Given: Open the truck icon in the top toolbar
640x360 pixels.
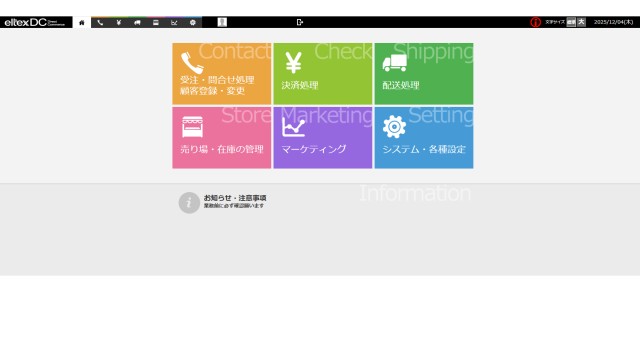Looking at the screenshot, I should click(x=137, y=22).
